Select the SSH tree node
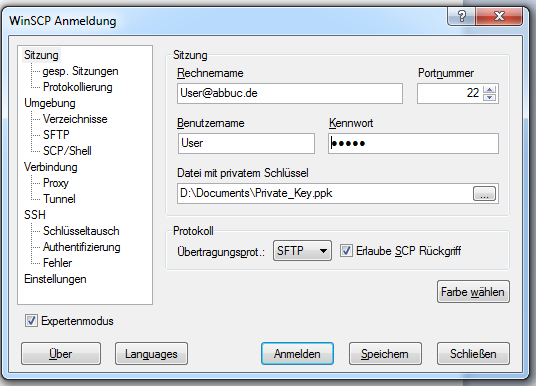Screen dimensions: 536x386 point(35,215)
